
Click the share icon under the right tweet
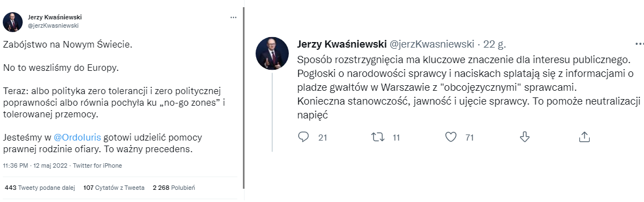pyautogui.click(x=584, y=137)
